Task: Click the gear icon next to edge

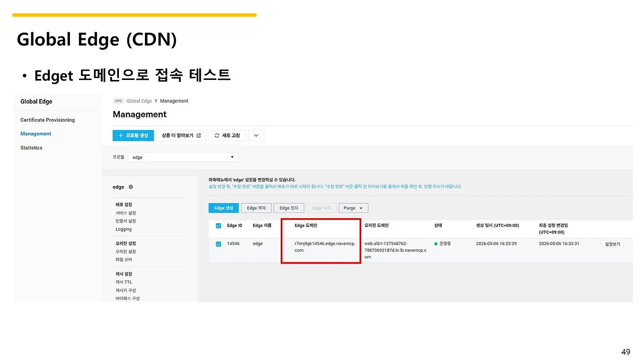Action: pyautogui.click(x=131, y=187)
